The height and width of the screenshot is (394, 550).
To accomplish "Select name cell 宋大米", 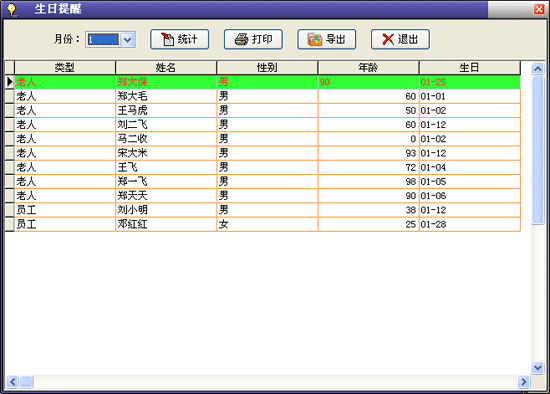I will pyautogui.click(x=166, y=153).
